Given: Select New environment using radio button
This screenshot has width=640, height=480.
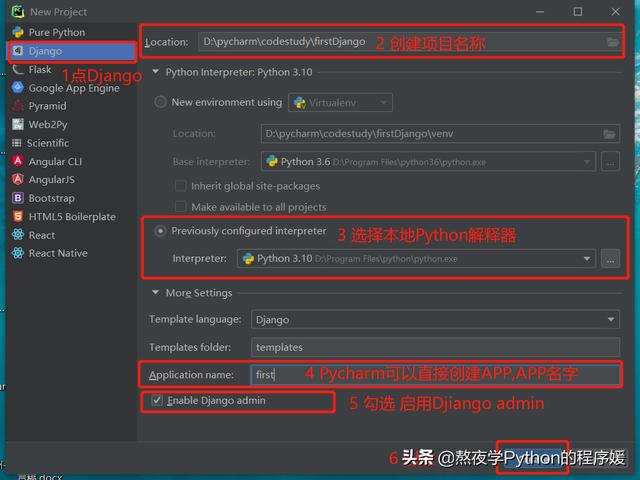Looking at the screenshot, I should (160, 102).
